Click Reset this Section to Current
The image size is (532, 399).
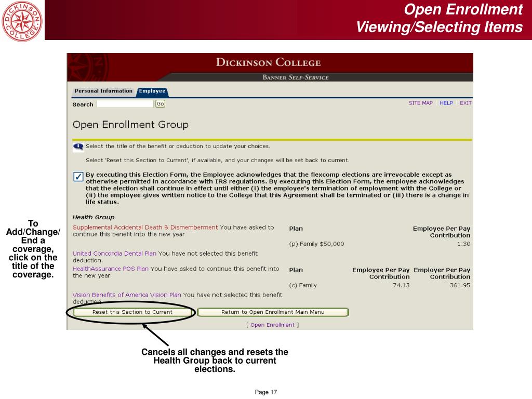(x=132, y=312)
